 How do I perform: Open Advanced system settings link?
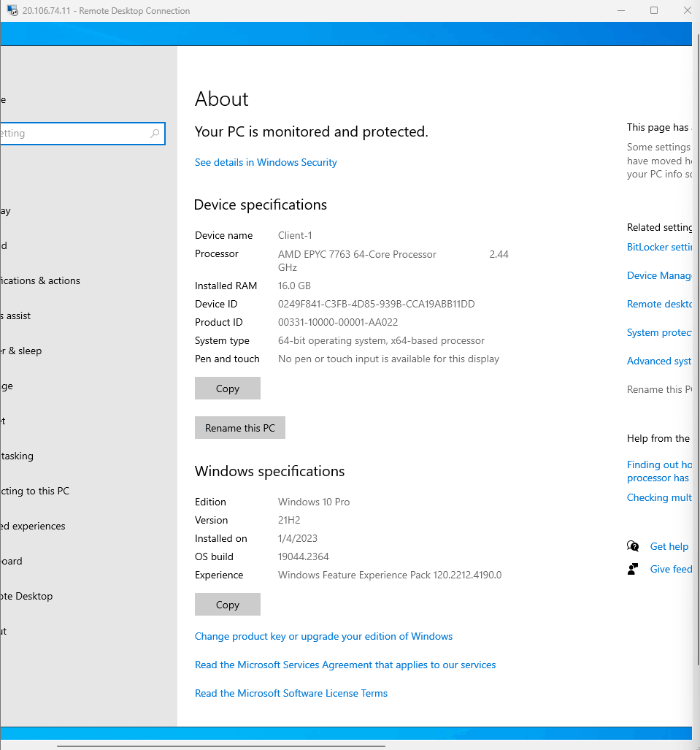pos(659,361)
